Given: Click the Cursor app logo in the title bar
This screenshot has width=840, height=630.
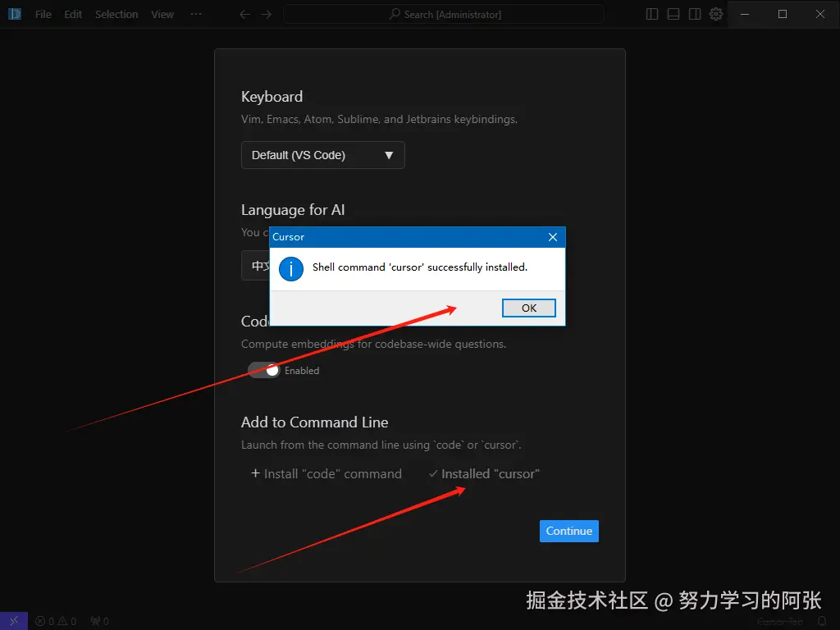Looking at the screenshot, I should coord(15,14).
